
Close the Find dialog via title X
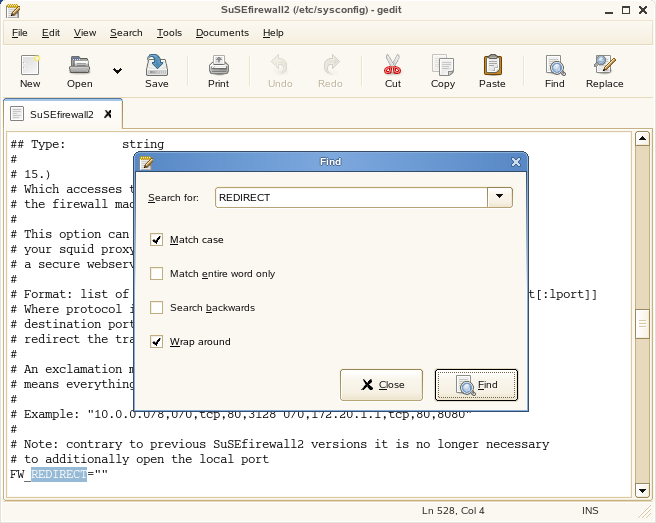click(516, 162)
